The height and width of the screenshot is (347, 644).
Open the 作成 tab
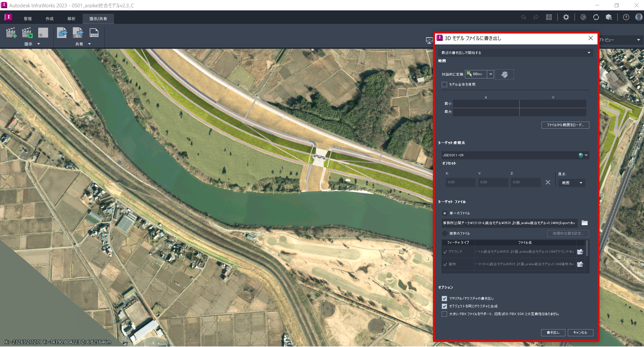click(x=50, y=19)
